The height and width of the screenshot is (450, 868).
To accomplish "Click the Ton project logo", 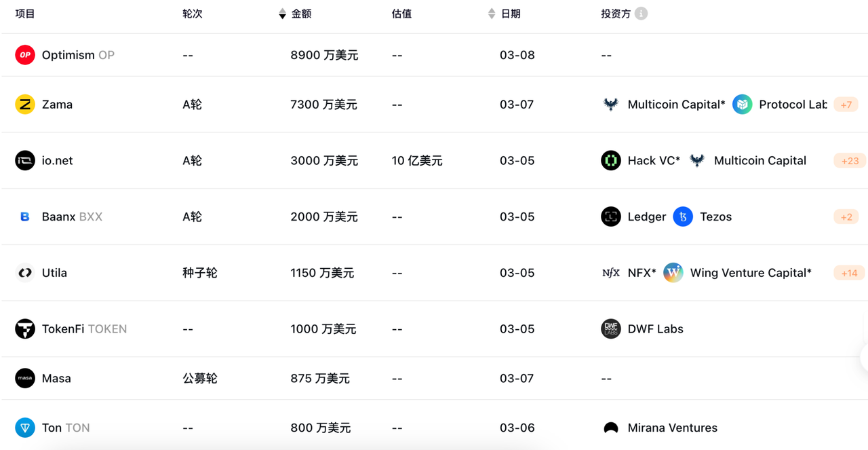I will point(24,428).
